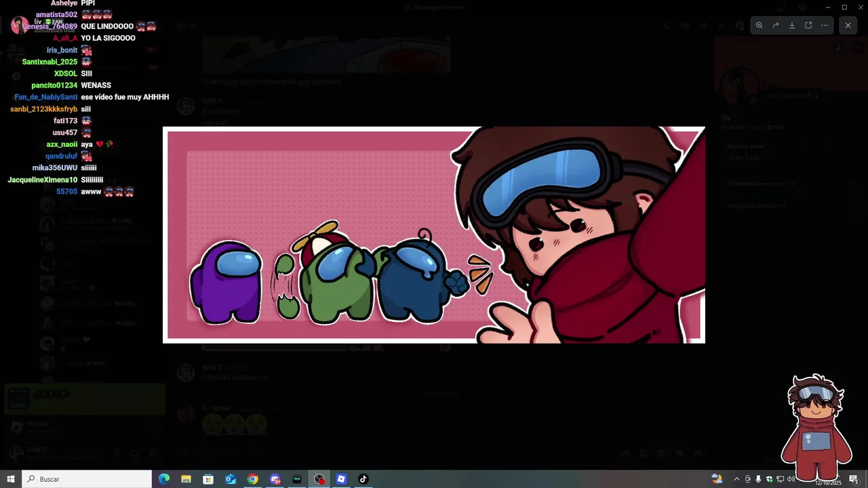Click chat username azx_naoii
The width and height of the screenshot is (868, 488).
(x=62, y=144)
